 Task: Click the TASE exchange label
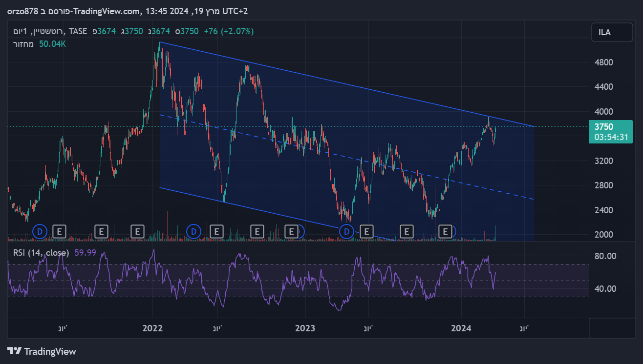tap(78, 31)
